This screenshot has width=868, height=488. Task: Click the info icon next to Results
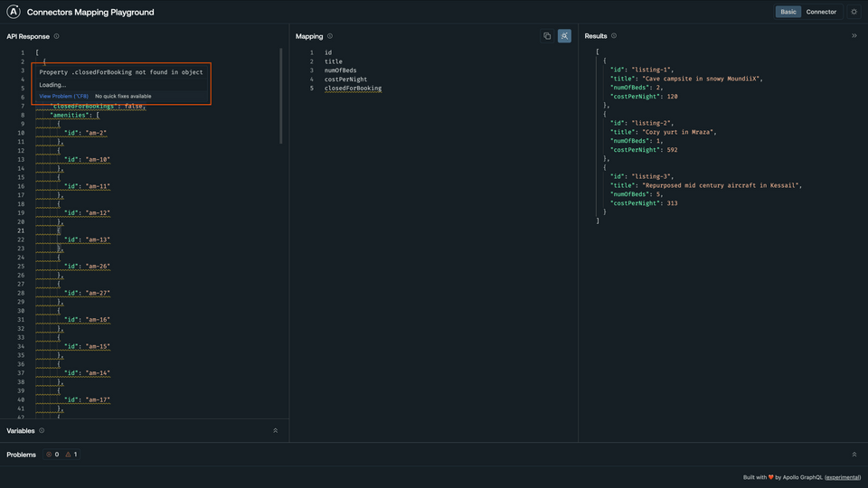coord(614,36)
